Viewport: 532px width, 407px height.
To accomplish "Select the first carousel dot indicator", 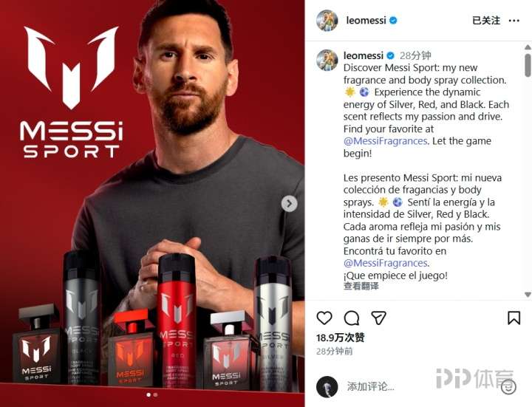I will (149, 394).
